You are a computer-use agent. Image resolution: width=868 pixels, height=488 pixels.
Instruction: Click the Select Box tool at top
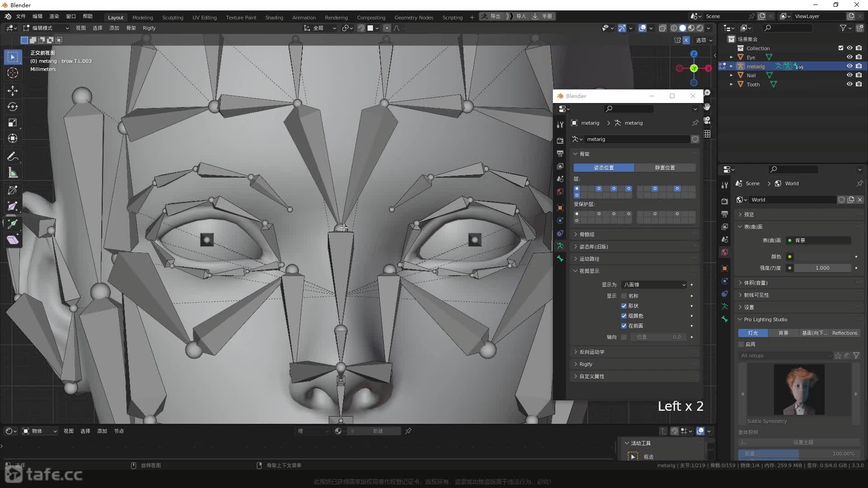point(13,57)
